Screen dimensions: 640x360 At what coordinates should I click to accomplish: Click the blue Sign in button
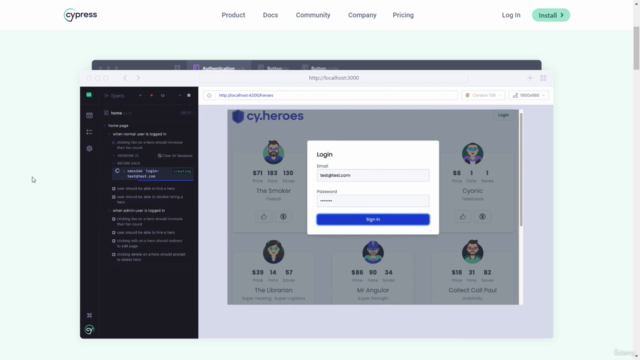pos(373,220)
